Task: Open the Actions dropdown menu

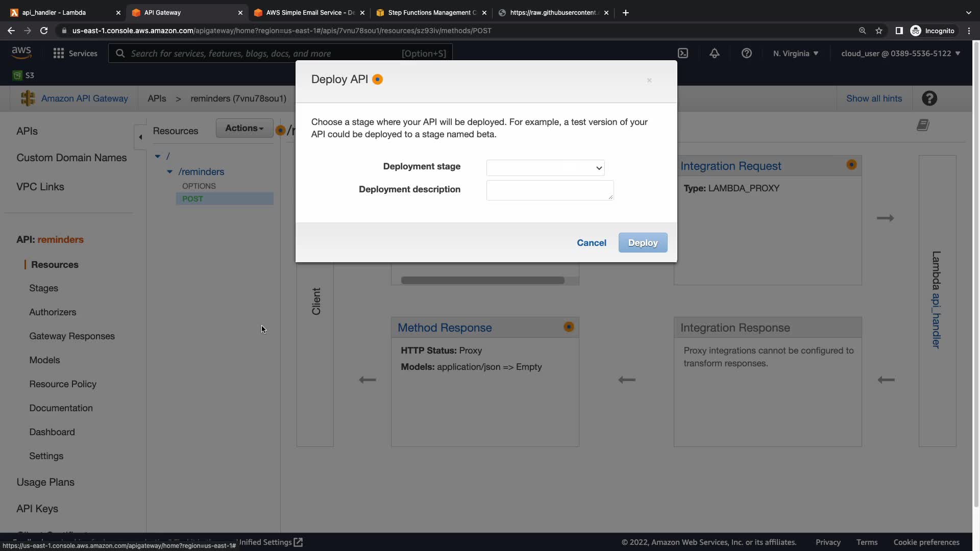Action: (x=244, y=128)
